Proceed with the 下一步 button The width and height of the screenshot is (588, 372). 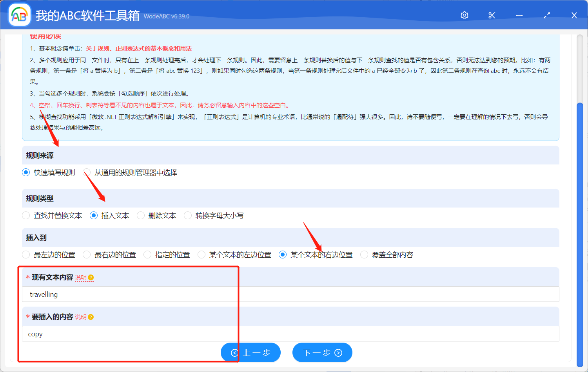point(322,353)
